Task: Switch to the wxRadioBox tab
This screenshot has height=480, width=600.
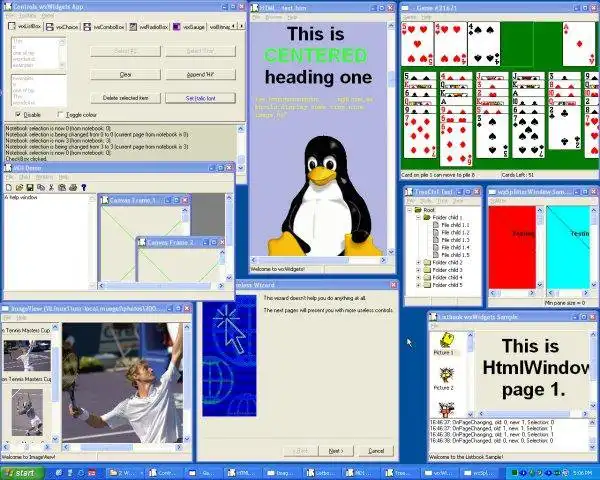Action: tap(148, 27)
